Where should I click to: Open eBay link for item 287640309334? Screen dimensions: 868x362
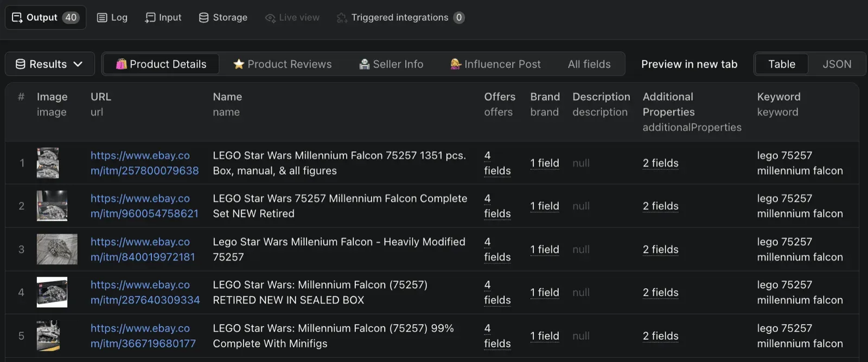(x=145, y=292)
